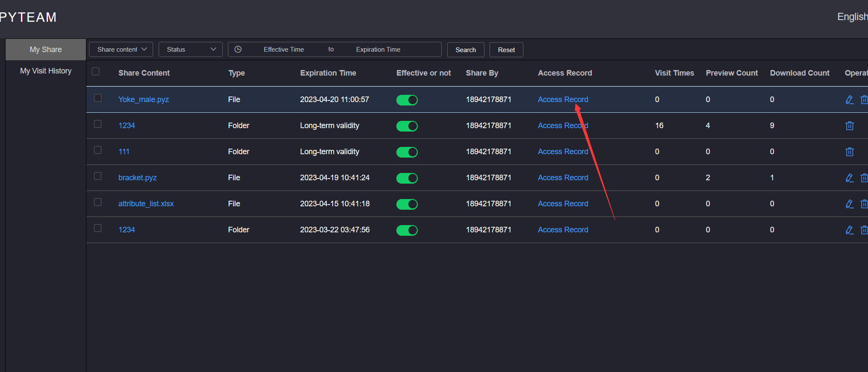
Task: Toggle effective switch for 1234 expiring 2023-03-22
Action: tap(407, 230)
